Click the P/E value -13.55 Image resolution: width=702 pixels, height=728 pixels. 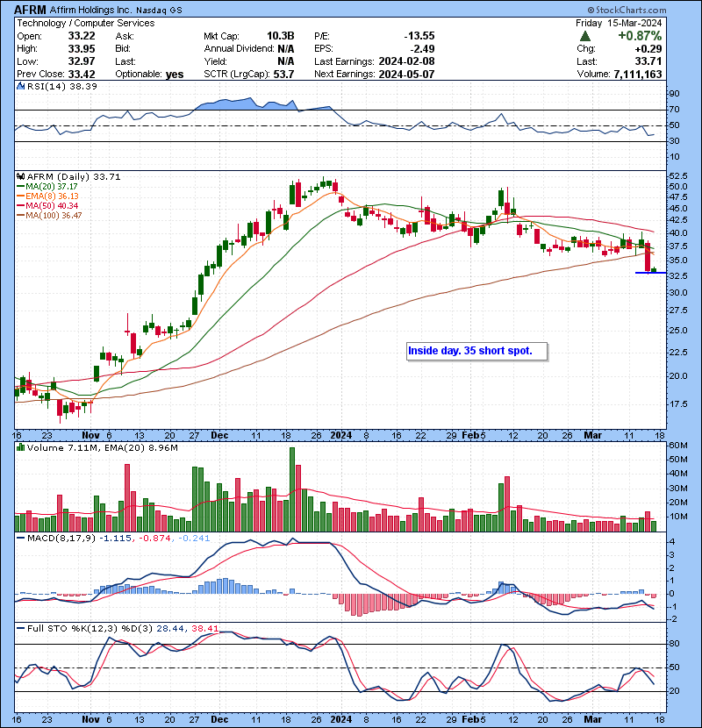point(419,36)
